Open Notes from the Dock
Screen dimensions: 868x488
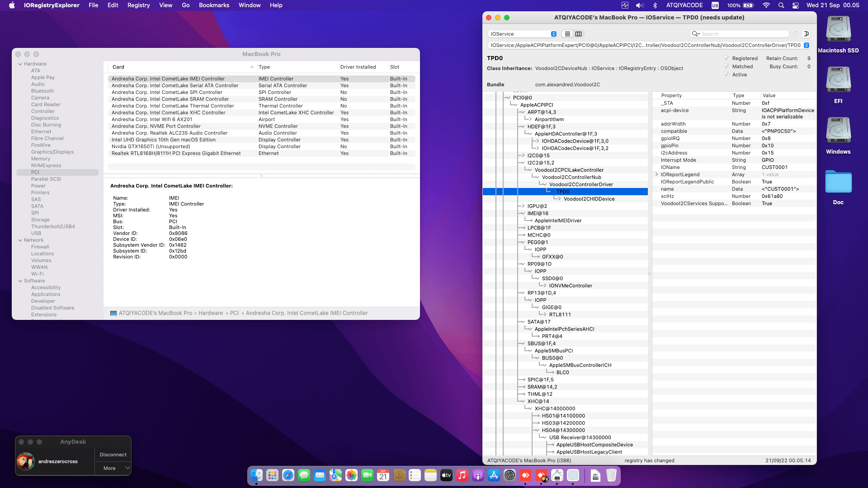click(x=430, y=475)
